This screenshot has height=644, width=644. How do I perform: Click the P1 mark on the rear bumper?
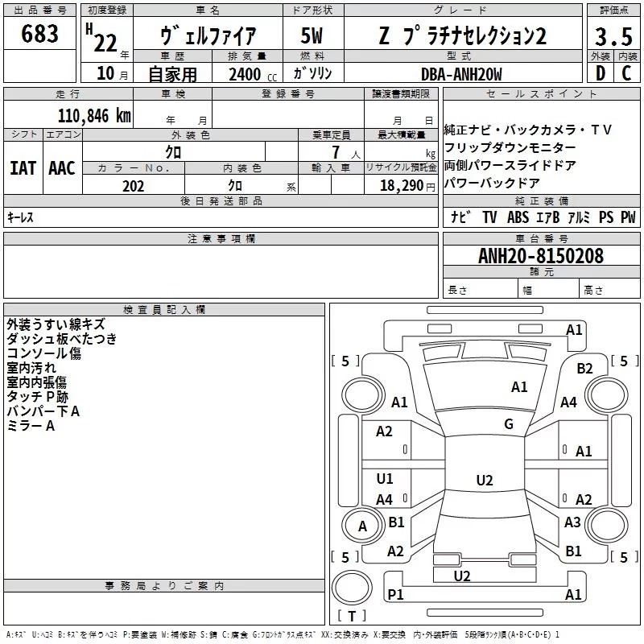click(395, 594)
